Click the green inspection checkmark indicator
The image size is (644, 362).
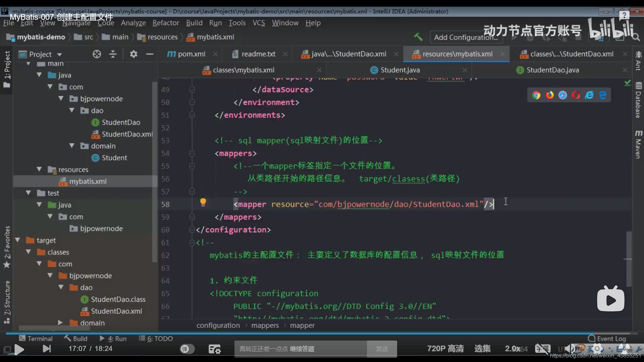click(x=628, y=83)
